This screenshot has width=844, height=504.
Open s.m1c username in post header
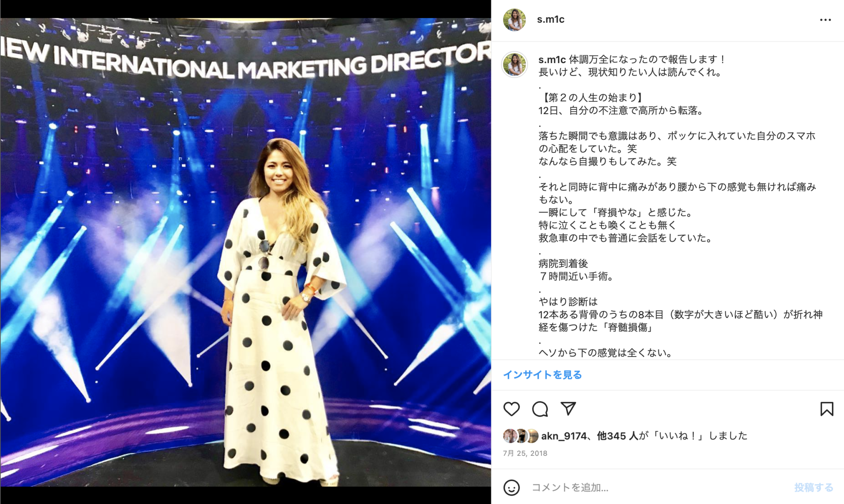coord(551,19)
